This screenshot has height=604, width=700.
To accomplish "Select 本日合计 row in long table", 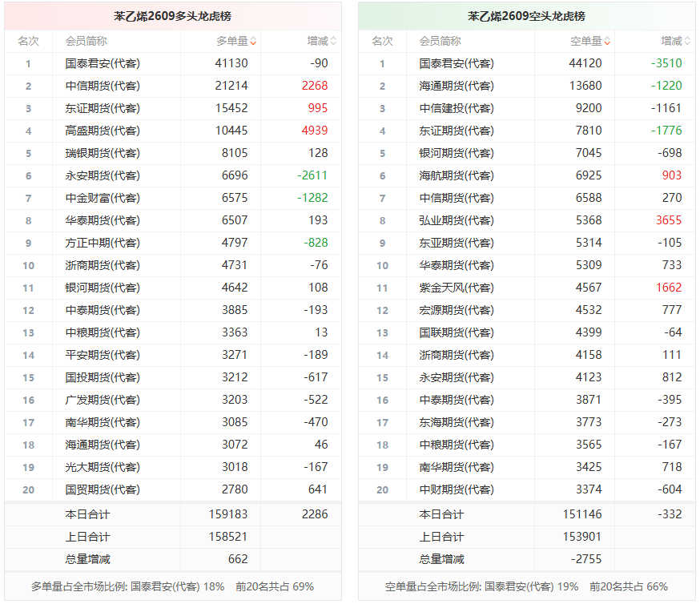I will [173, 515].
